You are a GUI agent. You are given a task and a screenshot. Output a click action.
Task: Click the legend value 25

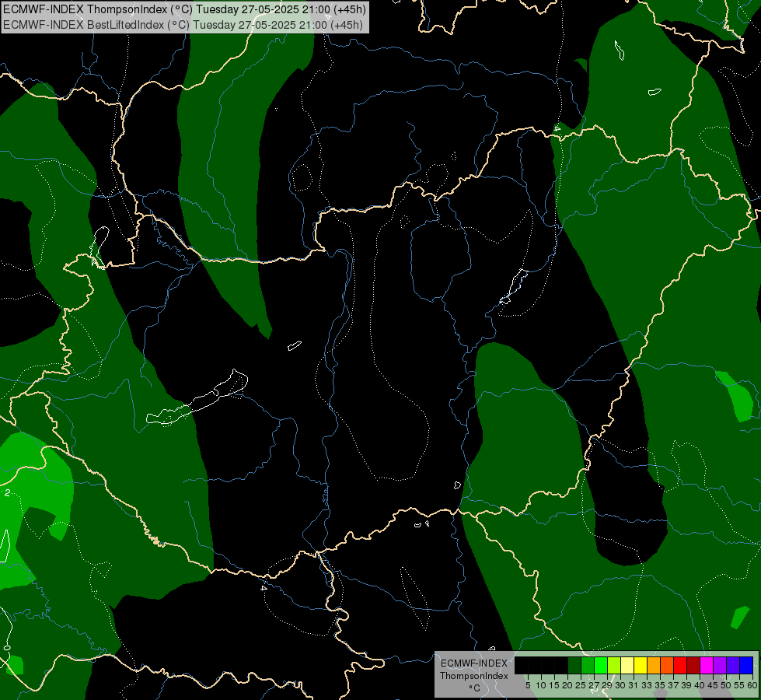[x=581, y=685]
